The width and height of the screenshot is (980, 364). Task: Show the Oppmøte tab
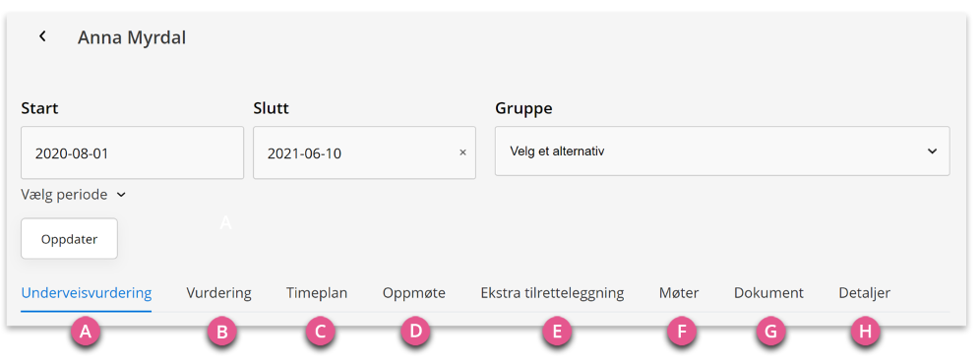tap(414, 293)
